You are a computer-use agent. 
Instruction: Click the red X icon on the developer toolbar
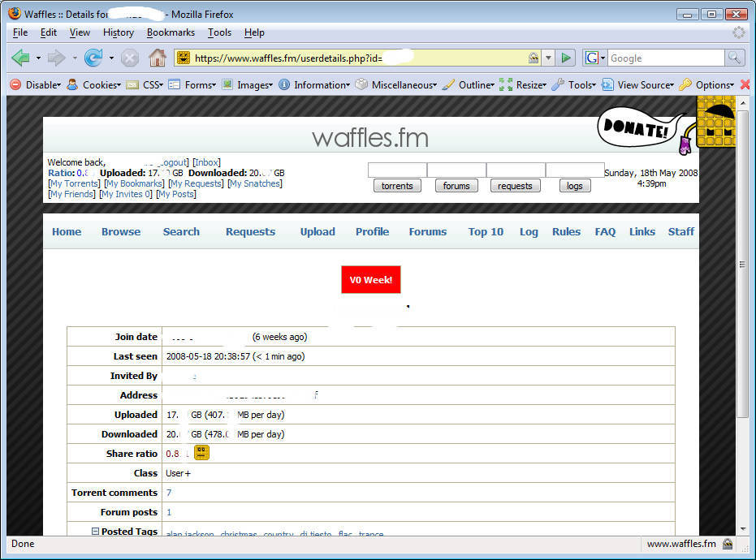click(x=745, y=85)
